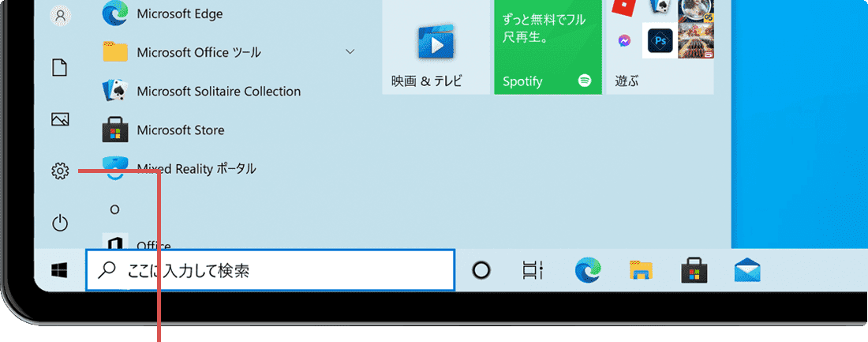Launch Edge from the taskbar

coord(587,270)
